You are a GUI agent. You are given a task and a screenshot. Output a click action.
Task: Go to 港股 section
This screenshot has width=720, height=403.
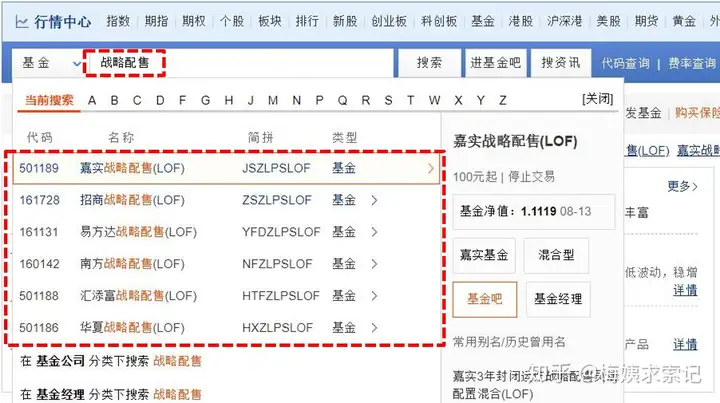(x=521, y=21)
